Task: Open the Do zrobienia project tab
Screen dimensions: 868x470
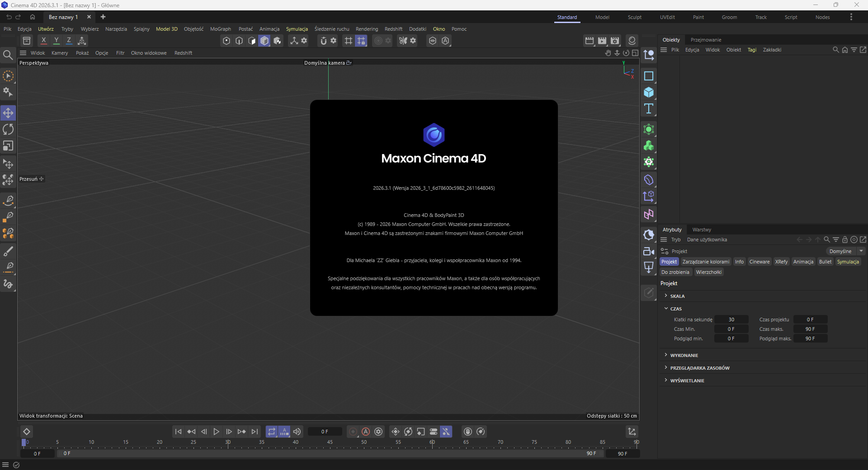Action: pos(675,272)
